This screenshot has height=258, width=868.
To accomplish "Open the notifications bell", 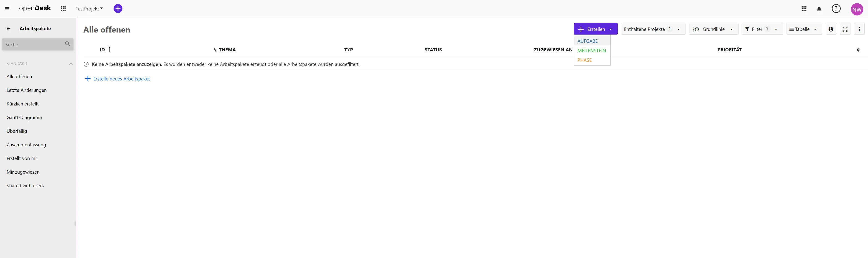I will point(819,9).
